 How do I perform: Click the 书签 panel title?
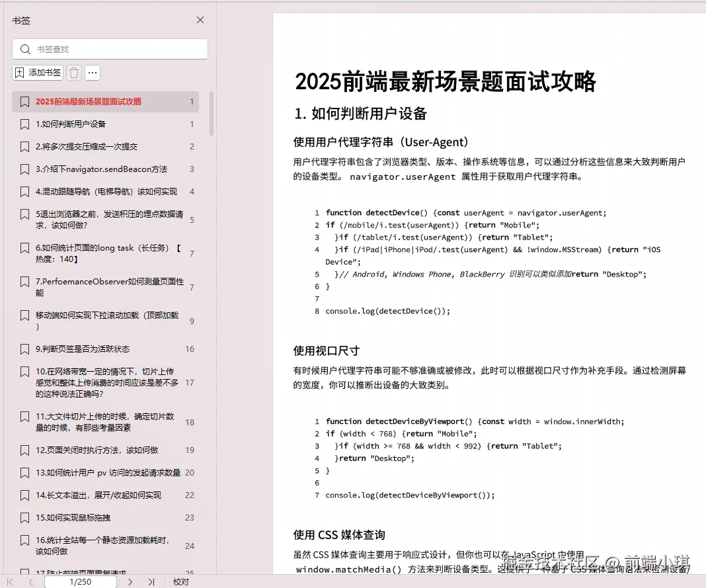click(x=21, y=21)
